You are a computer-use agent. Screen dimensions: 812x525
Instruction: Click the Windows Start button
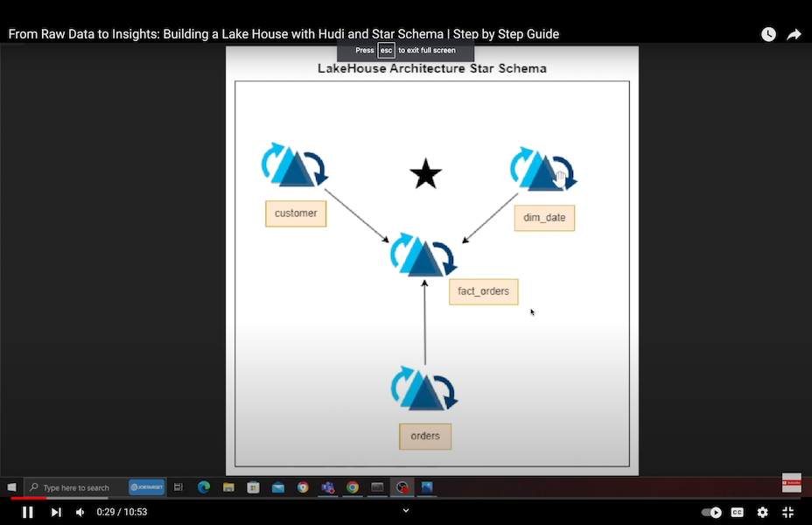pos(12,487)
